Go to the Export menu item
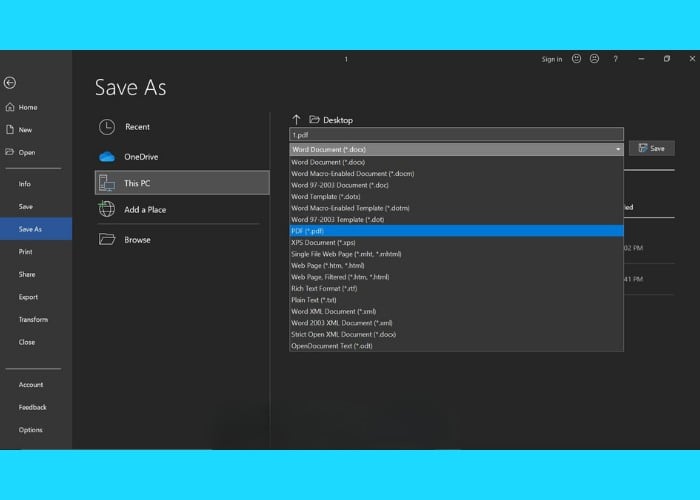The height and width of the screenshot is (500, 700). pos(28,297)
